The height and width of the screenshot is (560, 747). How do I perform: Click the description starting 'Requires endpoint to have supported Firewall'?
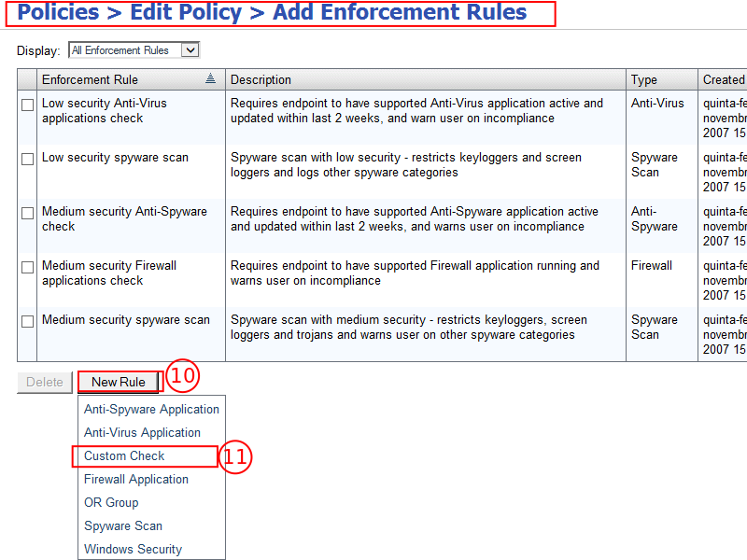pyautogui.click(x=415, y=273)
